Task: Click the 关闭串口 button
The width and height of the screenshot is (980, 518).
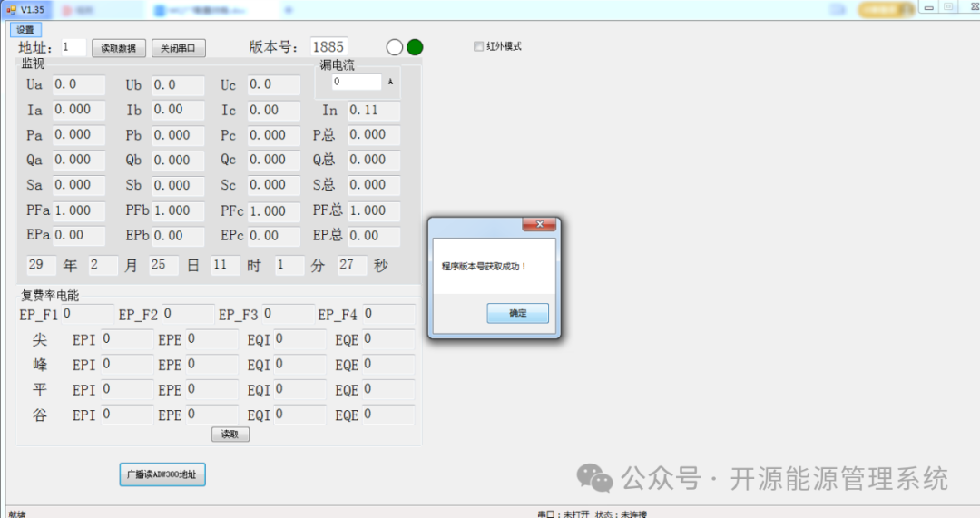Action: point(178,48)
